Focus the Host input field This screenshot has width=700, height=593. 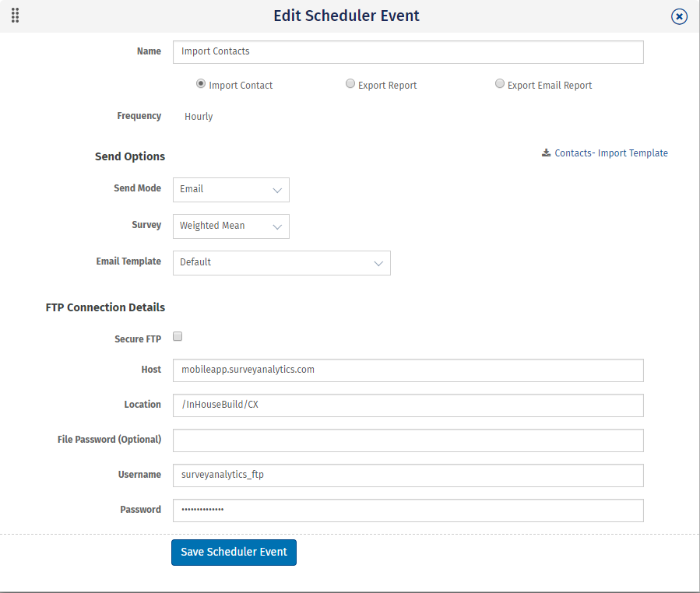pyautogui.click(x=408, y=370)
